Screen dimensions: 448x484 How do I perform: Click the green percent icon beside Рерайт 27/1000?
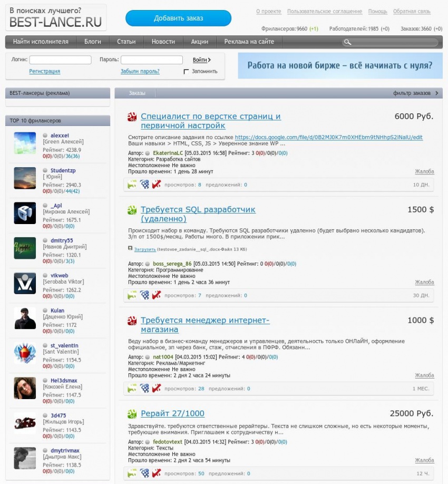click(x=132, y=414)
